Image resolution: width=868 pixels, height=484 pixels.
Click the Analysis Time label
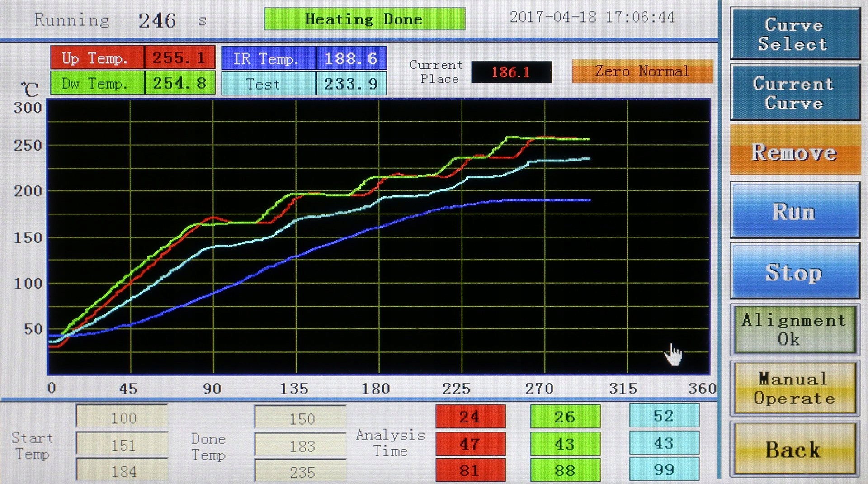pos(391,443)
